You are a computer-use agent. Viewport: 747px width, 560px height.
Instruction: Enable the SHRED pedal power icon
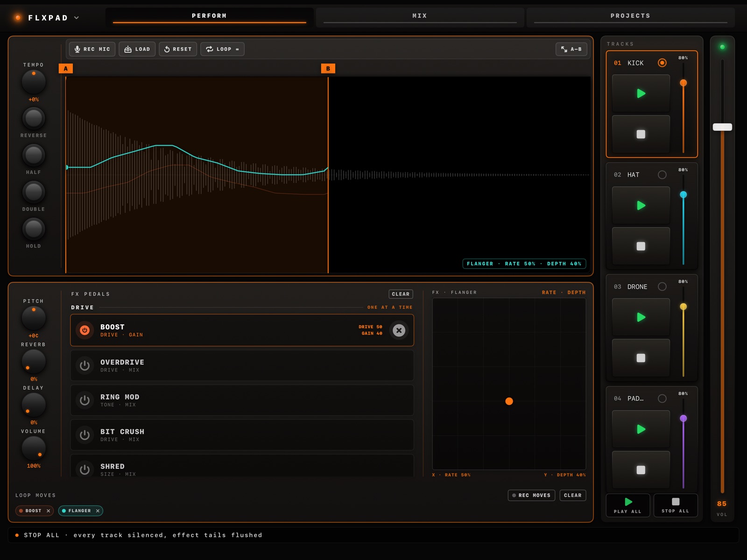point(85,469)
